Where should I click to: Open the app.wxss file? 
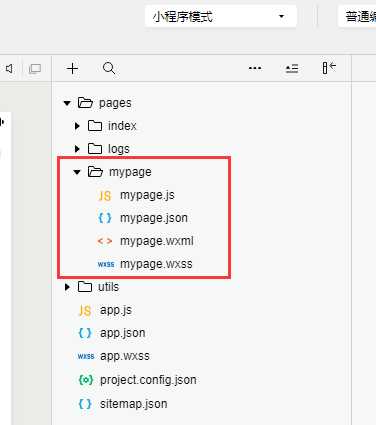coord(125,356)
